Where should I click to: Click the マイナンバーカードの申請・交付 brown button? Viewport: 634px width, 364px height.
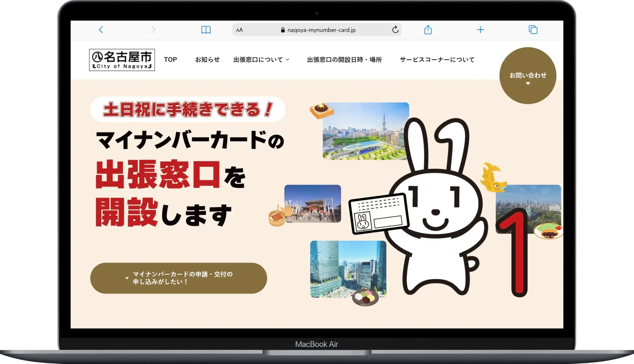tap(179, 278)
